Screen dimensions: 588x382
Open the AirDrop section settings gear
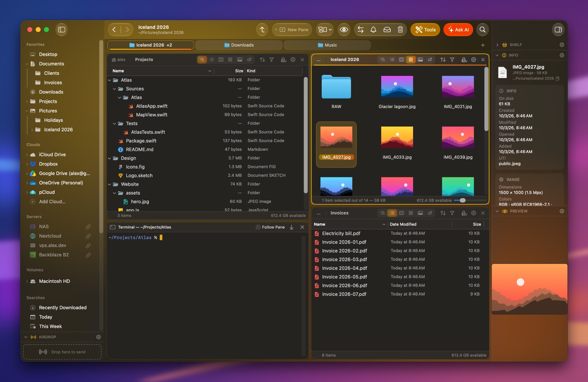coord(98,337)
